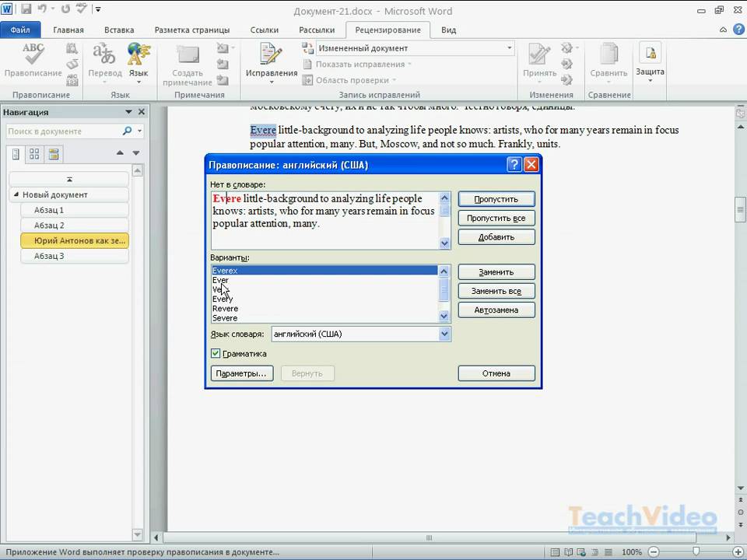The image size is (747, 560).
Task: Expand the Показать исправления dropdown
Action: (409, 65)
